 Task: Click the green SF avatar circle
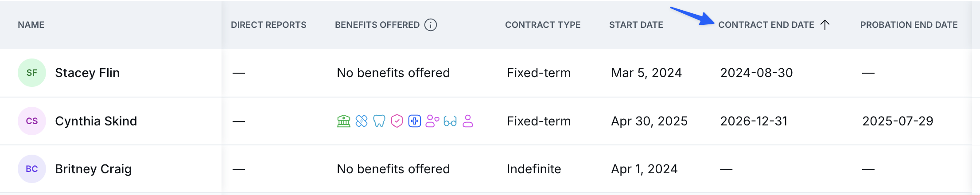point(32,73)
